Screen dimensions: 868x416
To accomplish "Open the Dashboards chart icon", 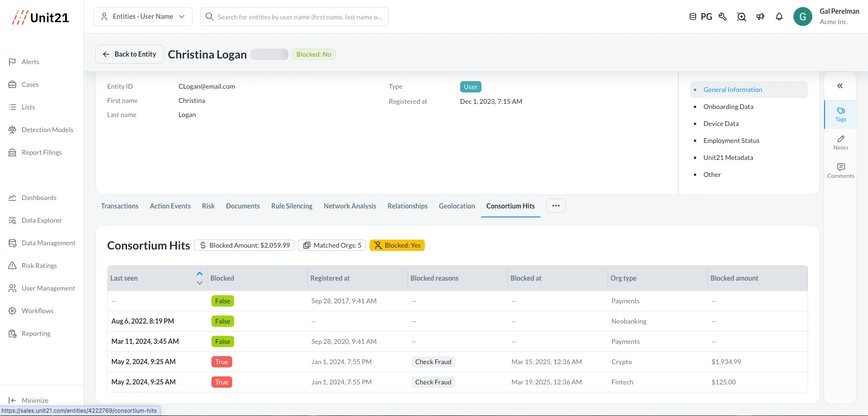I will [x=12, y=198].
